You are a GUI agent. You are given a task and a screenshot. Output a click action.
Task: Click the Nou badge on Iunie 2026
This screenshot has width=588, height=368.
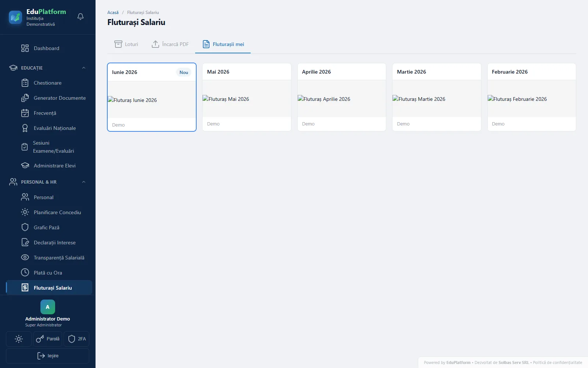coord(184,72)
